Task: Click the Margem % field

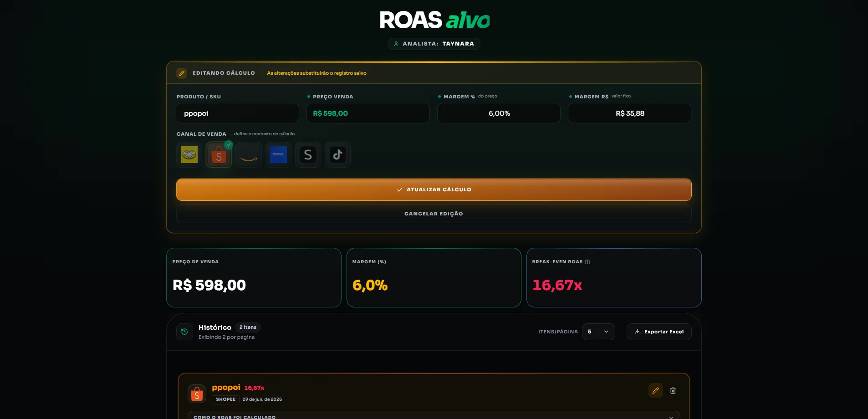Action: [499, 113]
